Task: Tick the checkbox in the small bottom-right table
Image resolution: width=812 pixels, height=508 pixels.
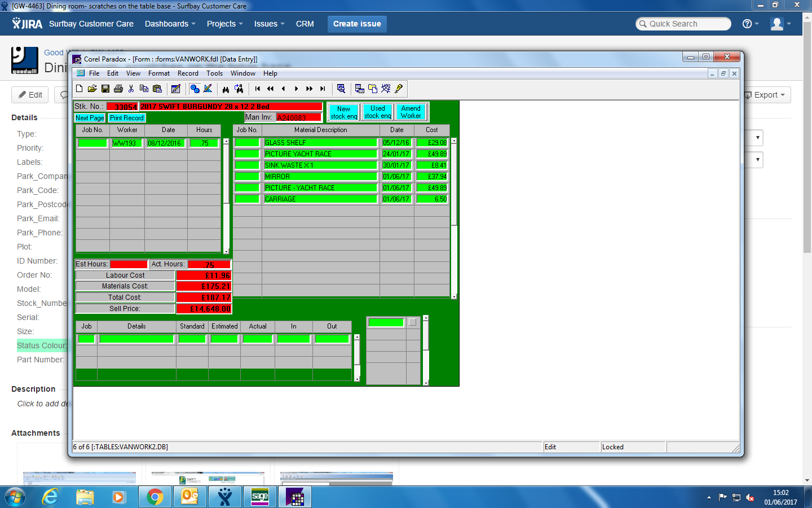Action: pyautogui.click(x=413, y=322)
